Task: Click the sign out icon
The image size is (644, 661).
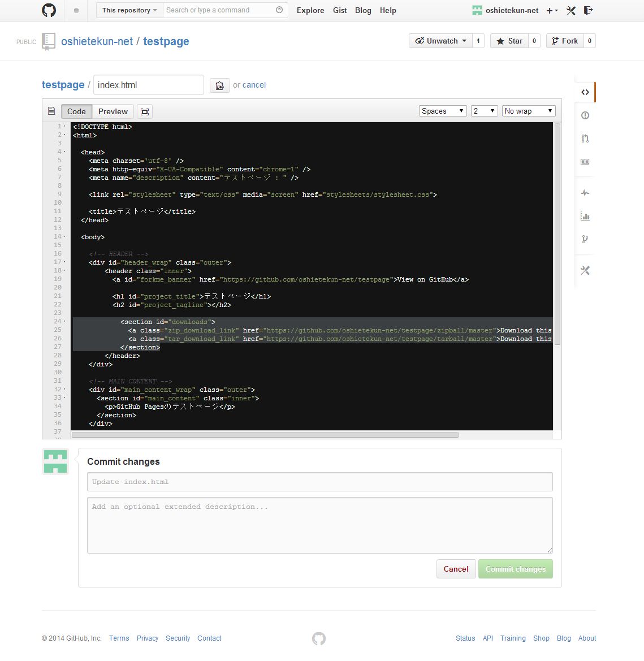Action: pos(589,11)
